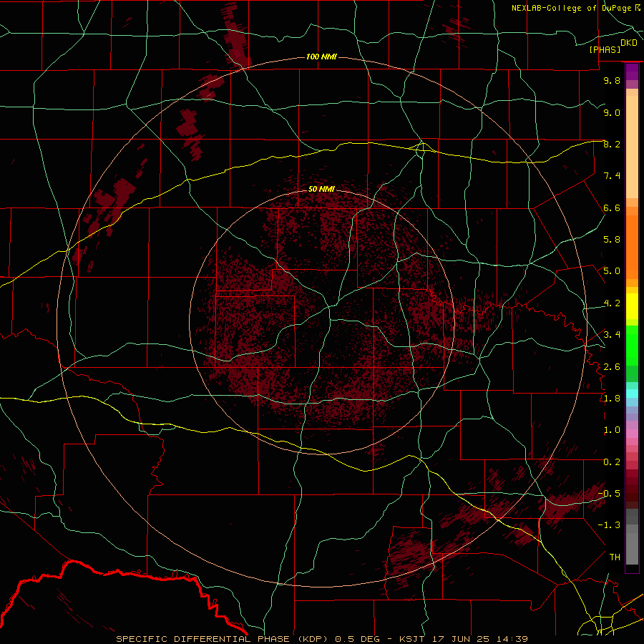Click the TH threshold label
Image resolution: width=644 pixels, height=644 pixels.
tap(615, 557)
